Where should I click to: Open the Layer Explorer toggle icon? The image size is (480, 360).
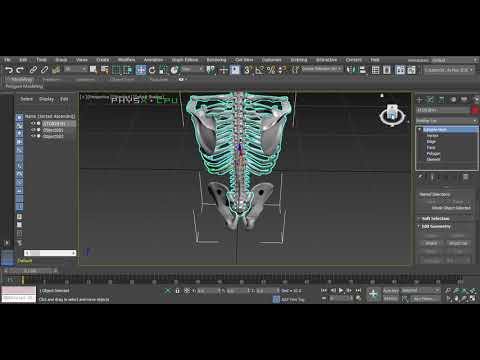pyautogui.click(x=387, y=70)
